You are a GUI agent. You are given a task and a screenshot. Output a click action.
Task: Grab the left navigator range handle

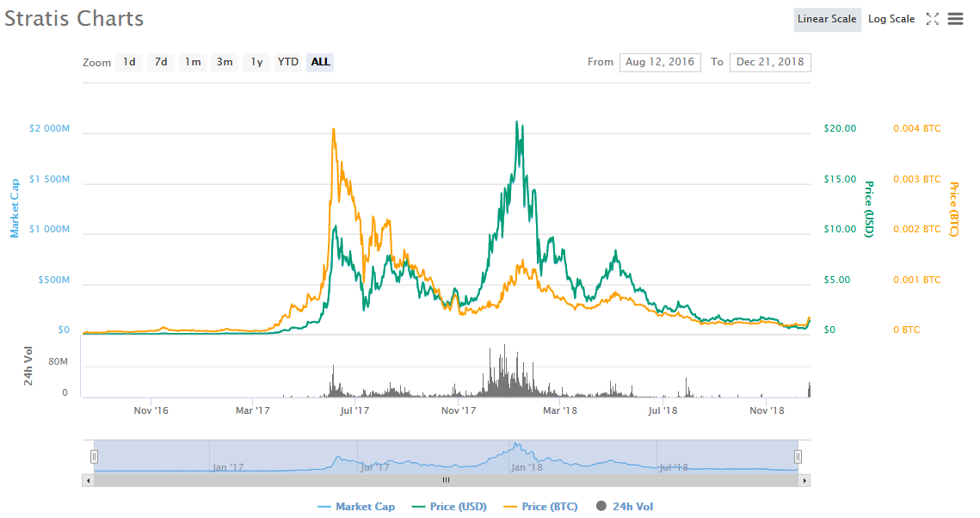(x=94, y=457)
